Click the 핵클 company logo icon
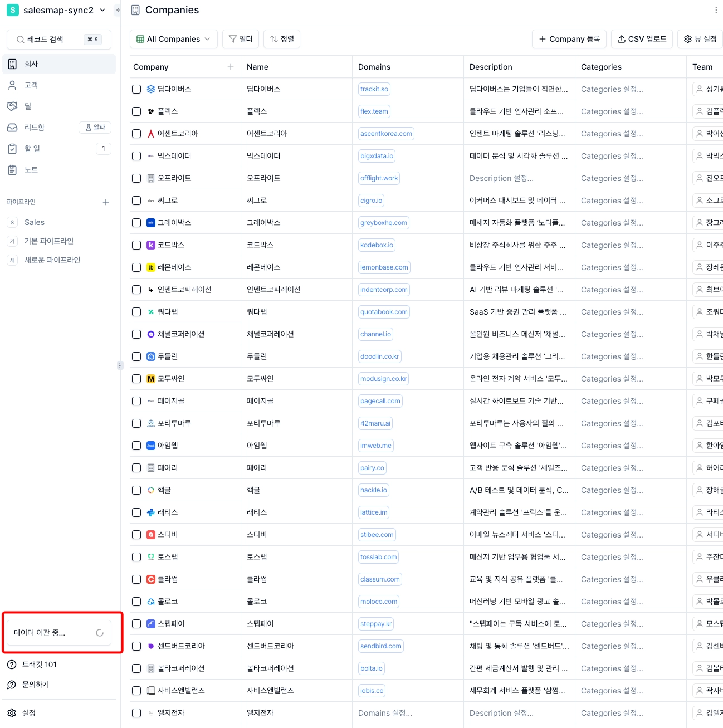The width and height of the screenshot is (723, 728). (151, 490)
